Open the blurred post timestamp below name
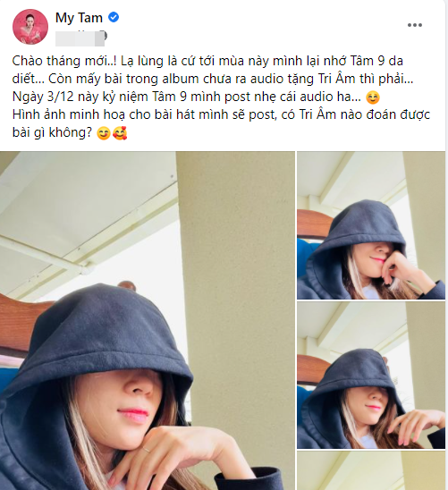Viewport: 448px width, 490px height. click(80, 38)
